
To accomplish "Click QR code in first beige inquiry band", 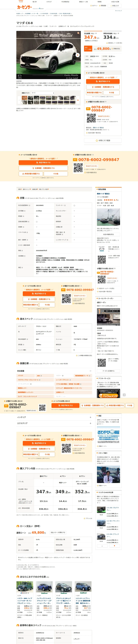I will click(x=78, y=168).
